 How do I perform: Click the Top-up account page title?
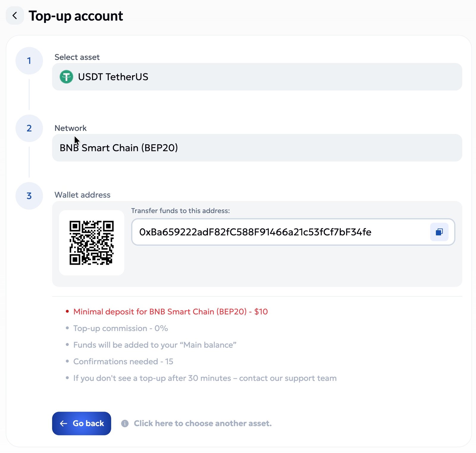[76, 16]
